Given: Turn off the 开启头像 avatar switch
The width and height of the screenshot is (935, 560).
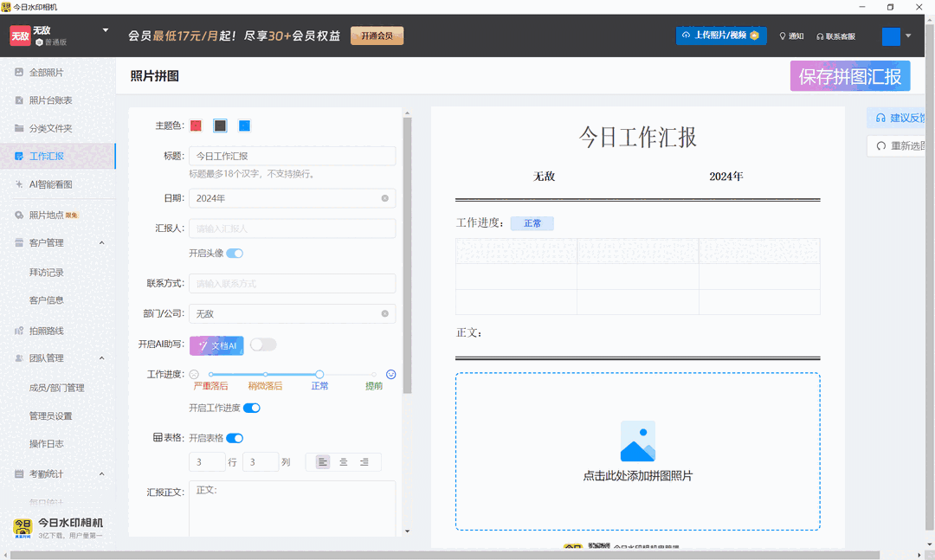Looking at the screenshot, I should pyautogui.click(x=235, y=254).
